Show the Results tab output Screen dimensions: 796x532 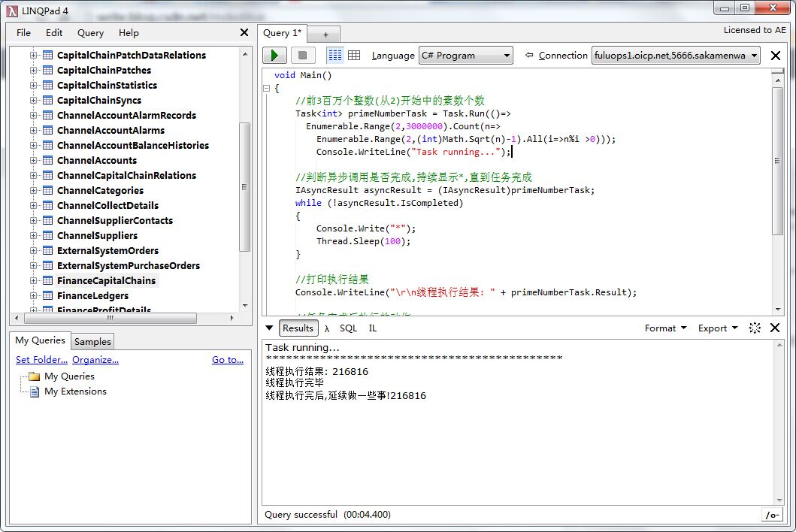(298, 328)
